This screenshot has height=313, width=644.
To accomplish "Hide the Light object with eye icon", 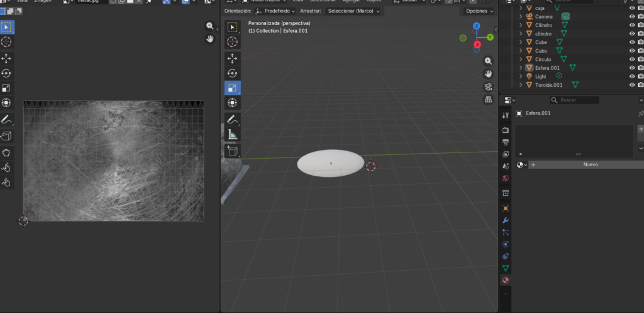I will click(x=632, y=76).
